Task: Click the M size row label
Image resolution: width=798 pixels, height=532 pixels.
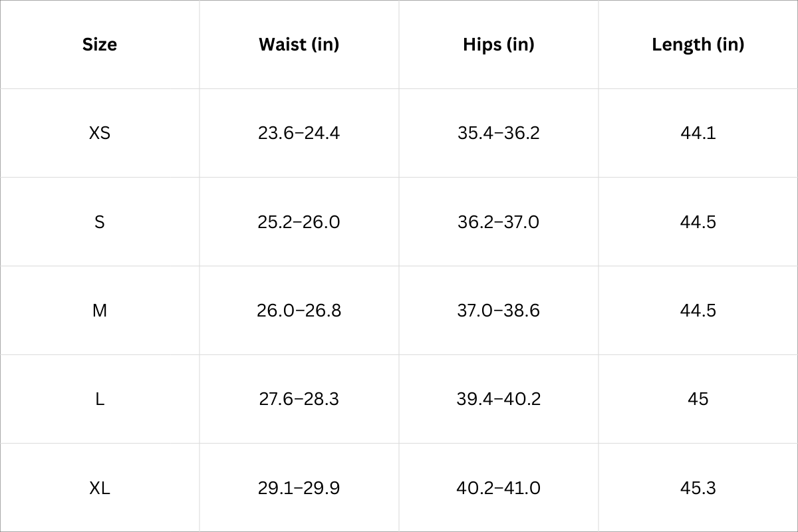Action: (100, 311)
